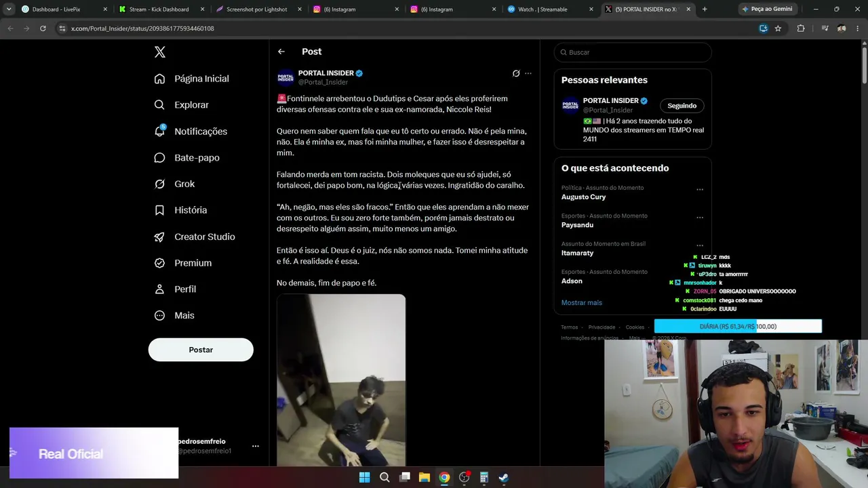This screenshot has width=868, height=488.
Task: Open the Chrome profile avatar
Action: tap(842, 28)
